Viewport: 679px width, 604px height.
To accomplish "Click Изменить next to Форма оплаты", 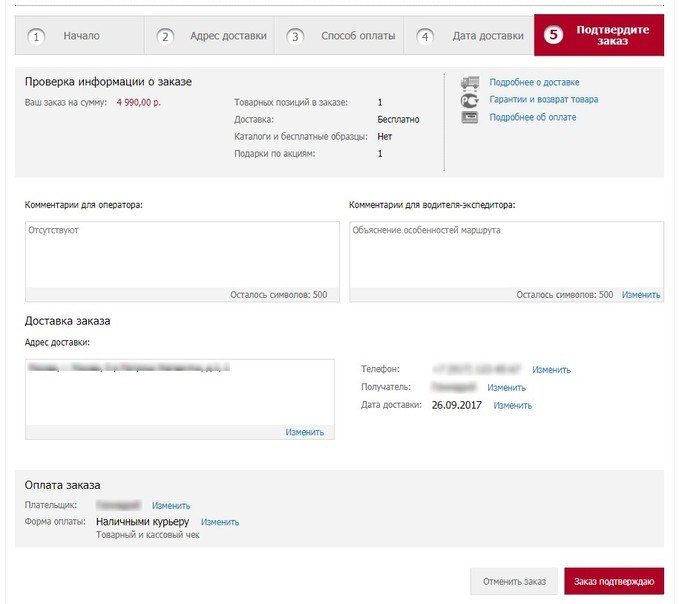I will coord(220,522).
